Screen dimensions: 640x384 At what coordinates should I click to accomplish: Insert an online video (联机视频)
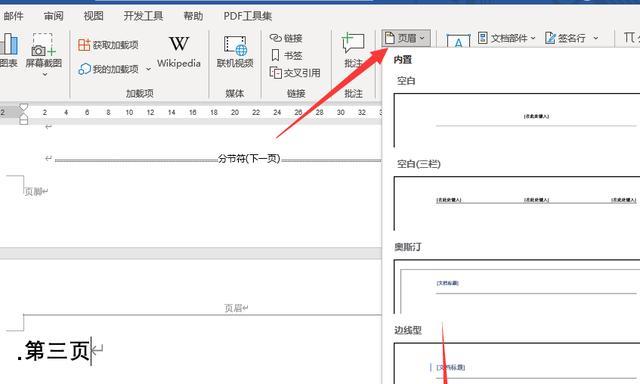click(235, 52)
